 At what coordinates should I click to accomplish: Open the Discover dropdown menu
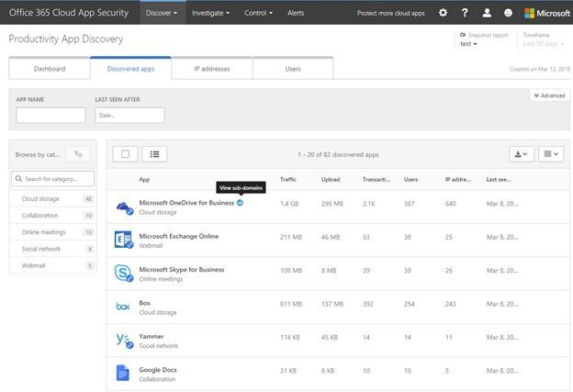click(162, 13)
